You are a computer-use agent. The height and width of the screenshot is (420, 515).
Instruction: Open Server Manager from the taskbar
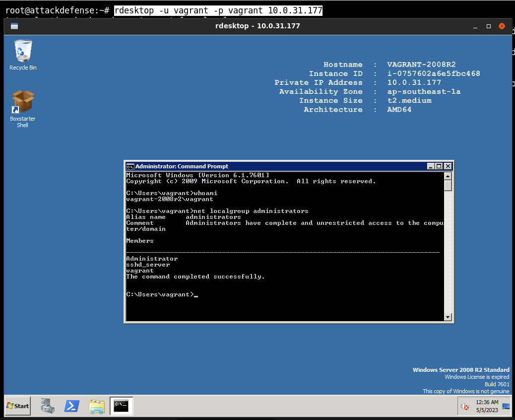tap(48, 406)
